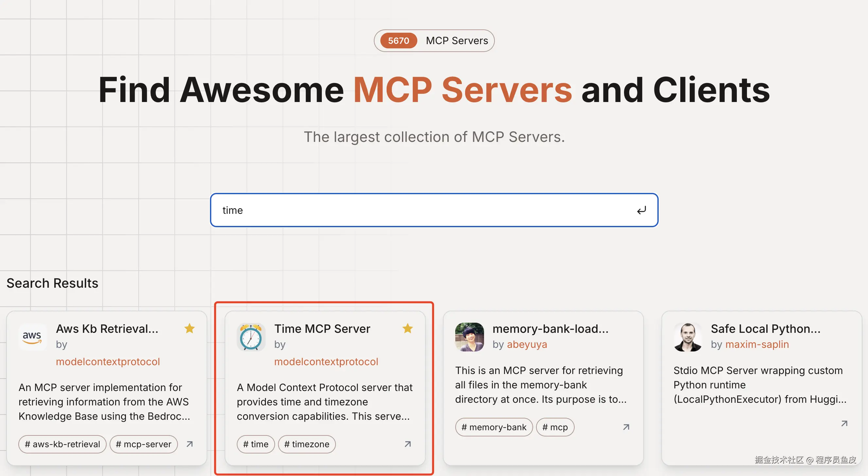
Task: Open the abeyuya author link
Action: 527,344
